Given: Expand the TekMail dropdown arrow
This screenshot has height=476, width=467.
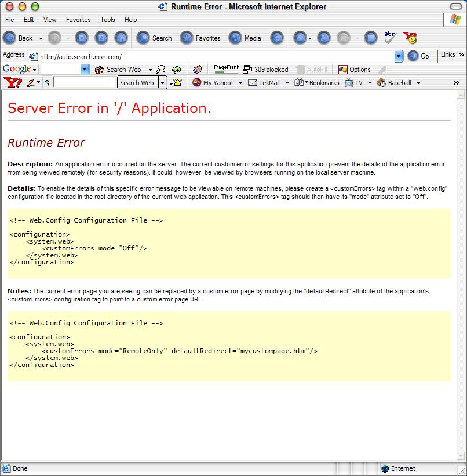Looking at the screenshot, I should 287,83.
